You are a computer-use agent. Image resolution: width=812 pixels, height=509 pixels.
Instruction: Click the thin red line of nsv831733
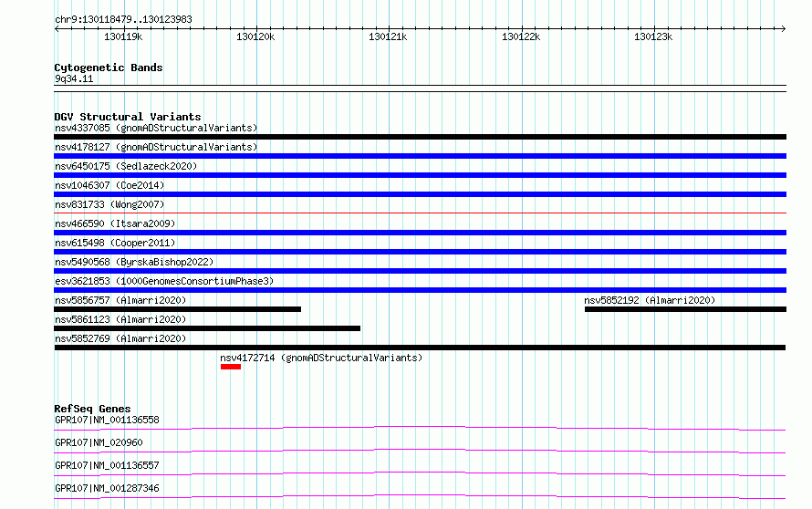(420, 213)
